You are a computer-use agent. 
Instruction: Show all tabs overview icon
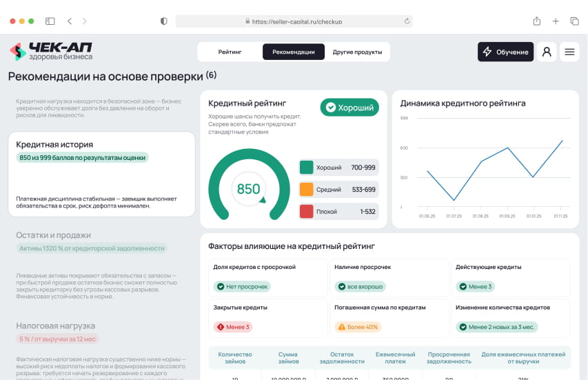[574, 21]
